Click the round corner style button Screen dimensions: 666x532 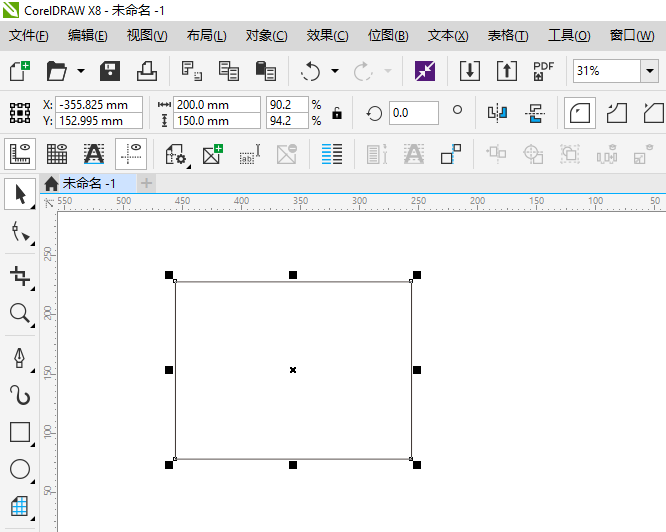point(577,113)
